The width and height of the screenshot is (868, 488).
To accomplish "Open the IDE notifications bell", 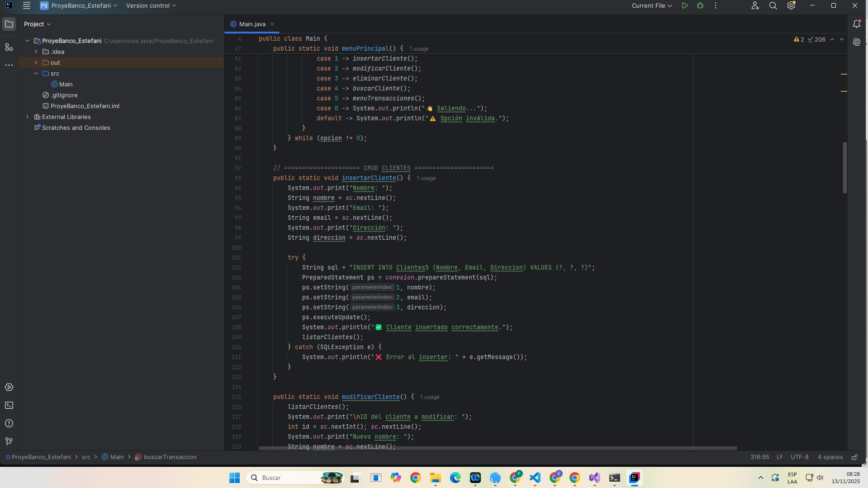I will tap(856, 24).
